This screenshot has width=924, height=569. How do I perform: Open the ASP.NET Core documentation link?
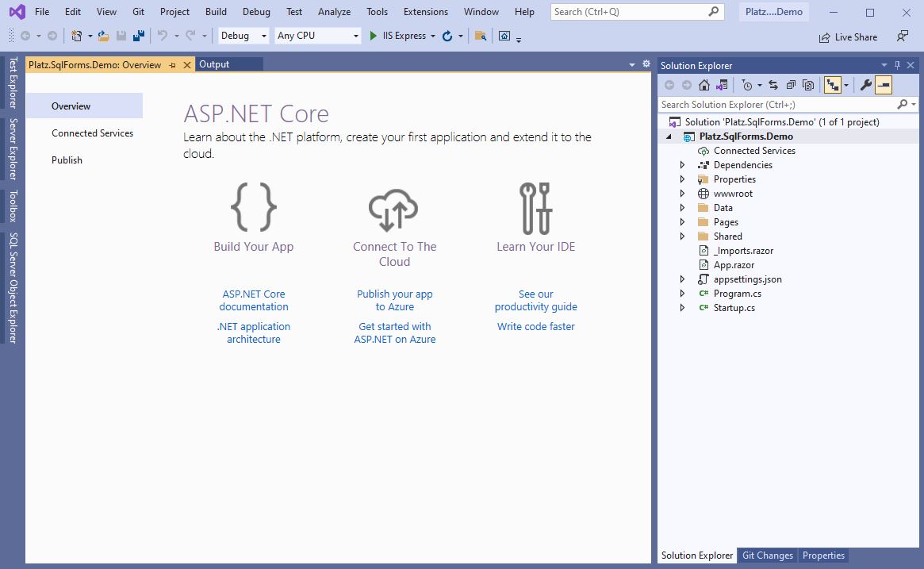click(x=253, y=300)
